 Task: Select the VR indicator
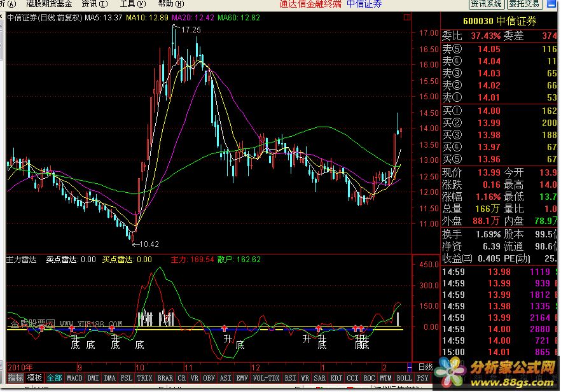pos(194,377)
